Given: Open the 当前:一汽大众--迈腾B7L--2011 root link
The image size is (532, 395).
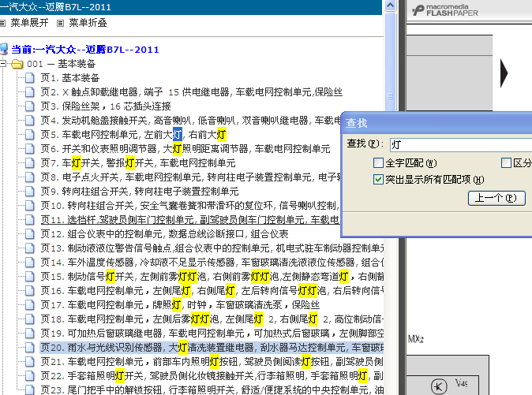Looking at the screenshot, I should click(85, 50).
